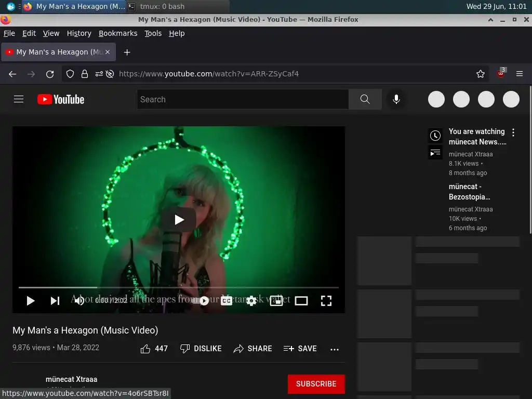Go to the YouTube home logo
532x399 pixels.
click(x=61, y=99)
